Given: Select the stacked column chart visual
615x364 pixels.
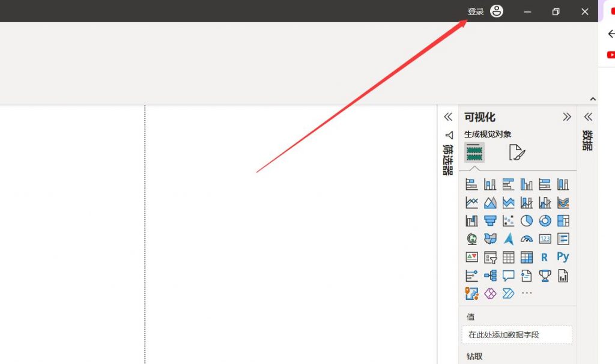Looking at the screenshot, I should 490,184.
